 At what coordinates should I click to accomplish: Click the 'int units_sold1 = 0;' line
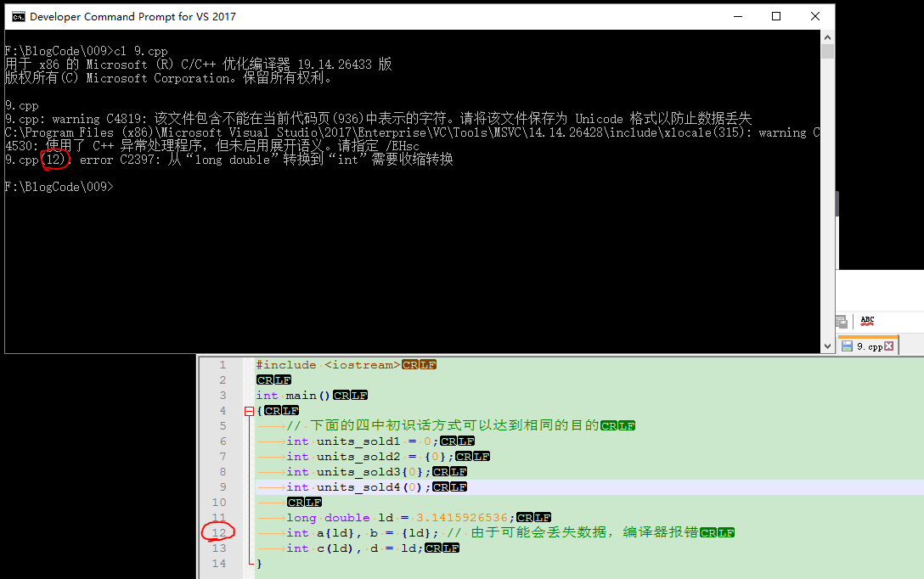click(363, 441)
